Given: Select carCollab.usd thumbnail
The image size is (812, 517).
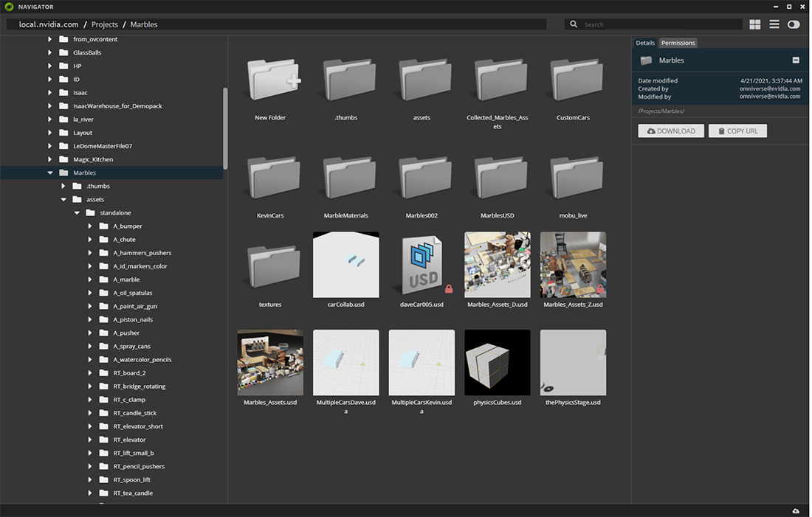Looking at the screenshot, I should click(x=346, y=265).
